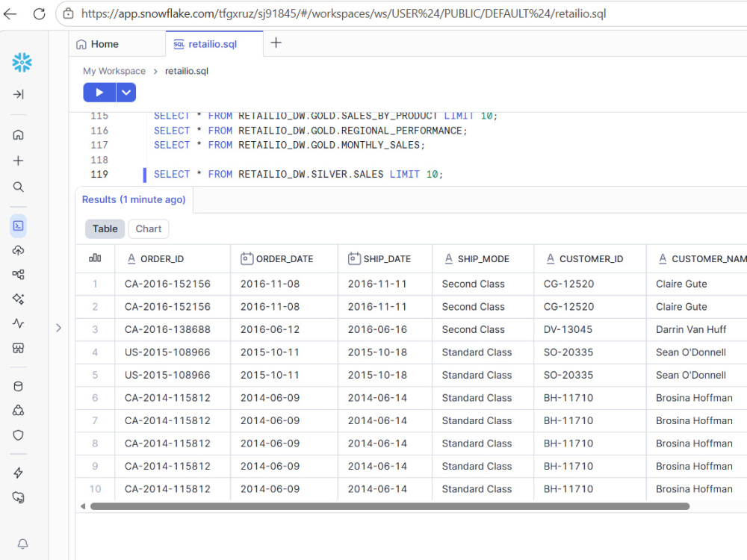Open the Compute lightning bolt icon
747x560 pixels.
click(x=18, y=473)
